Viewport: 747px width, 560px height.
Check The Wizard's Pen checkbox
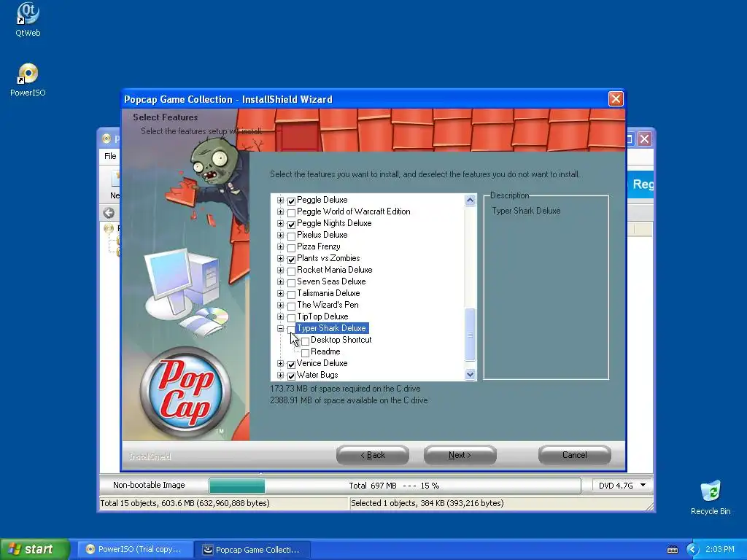(292, 306)
